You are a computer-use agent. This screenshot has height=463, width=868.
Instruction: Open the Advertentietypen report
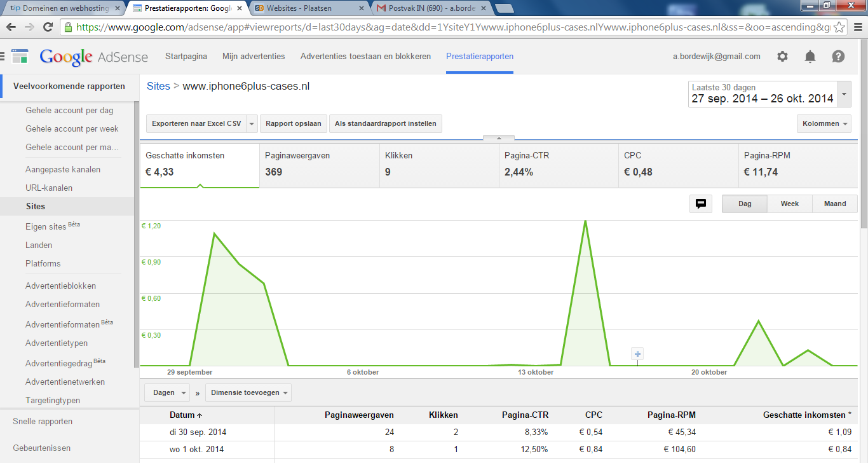[57, 343]
